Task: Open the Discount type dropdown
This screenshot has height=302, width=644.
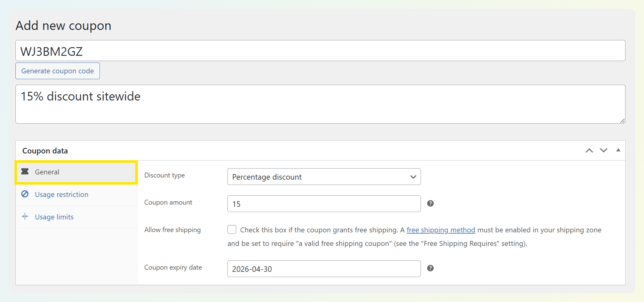Action: point(324,177)
